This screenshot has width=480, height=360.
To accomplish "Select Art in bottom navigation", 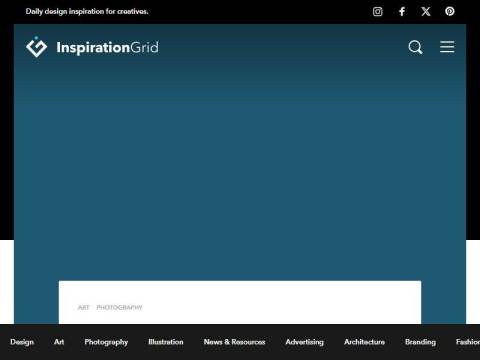I will tap(59, 342).
